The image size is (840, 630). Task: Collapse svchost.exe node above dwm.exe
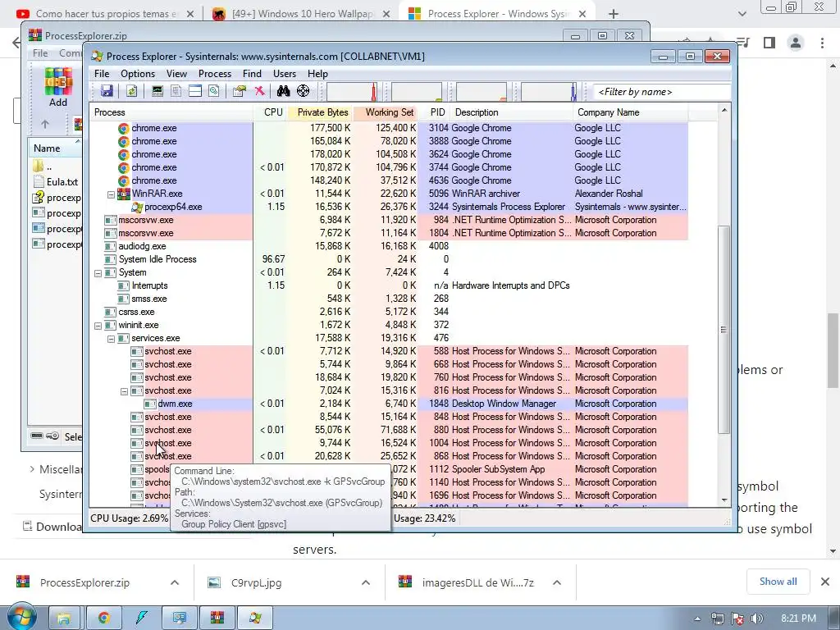[125, 391]
